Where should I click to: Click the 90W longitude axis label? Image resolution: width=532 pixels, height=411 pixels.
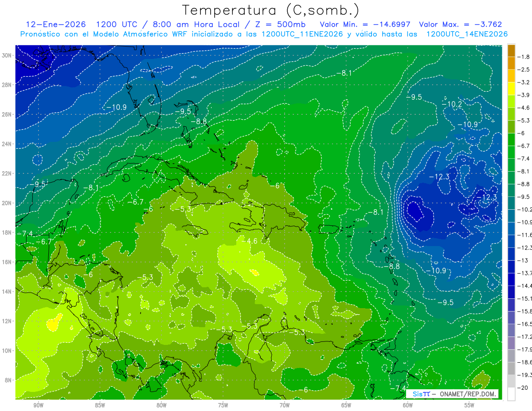point(38,405)
